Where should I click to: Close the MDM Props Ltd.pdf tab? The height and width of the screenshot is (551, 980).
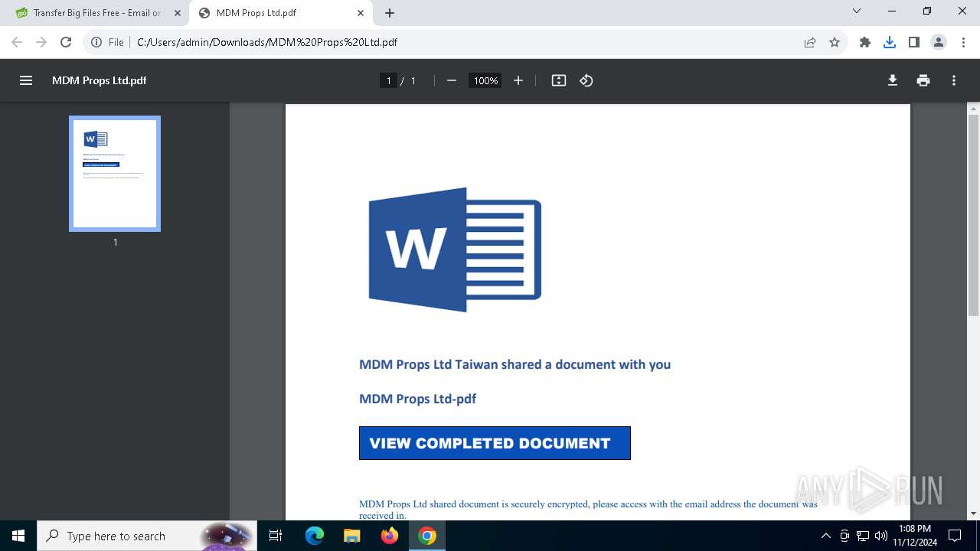(x=361, y=13)
